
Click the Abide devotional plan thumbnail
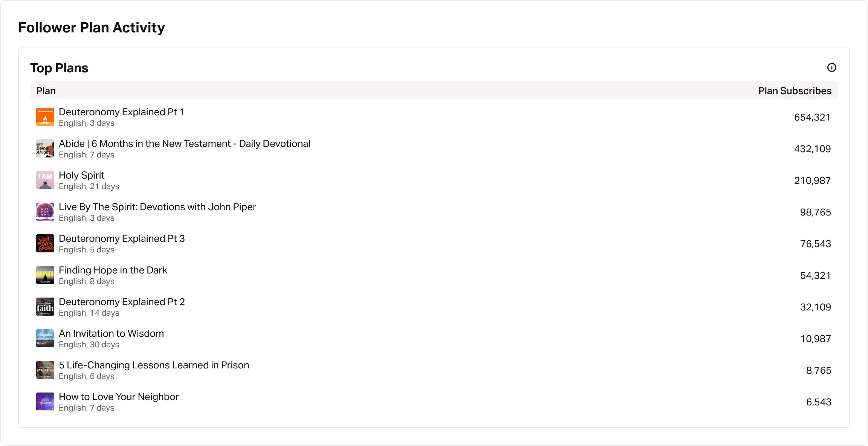pyautogui.click(x=45, y=148)
